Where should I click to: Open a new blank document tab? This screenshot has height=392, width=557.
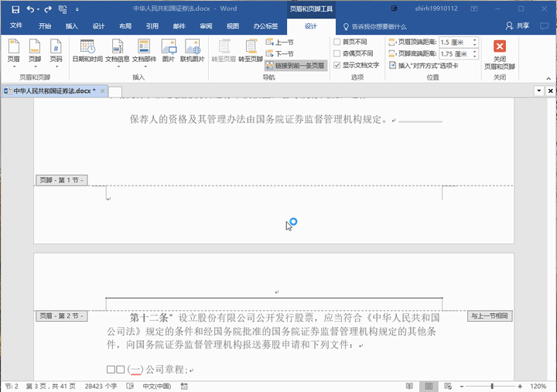[115, 91]
